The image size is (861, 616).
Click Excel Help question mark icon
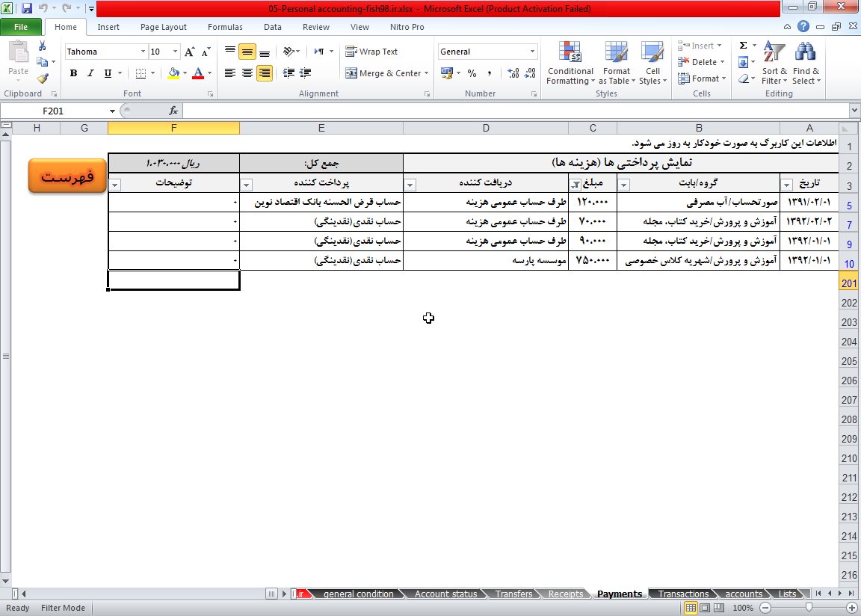803,26
